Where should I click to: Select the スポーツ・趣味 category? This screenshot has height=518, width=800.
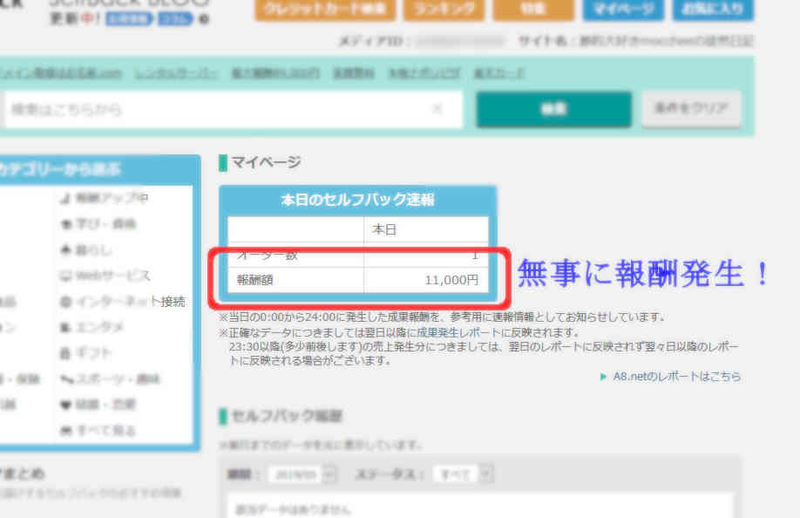(x=110, y=379)
